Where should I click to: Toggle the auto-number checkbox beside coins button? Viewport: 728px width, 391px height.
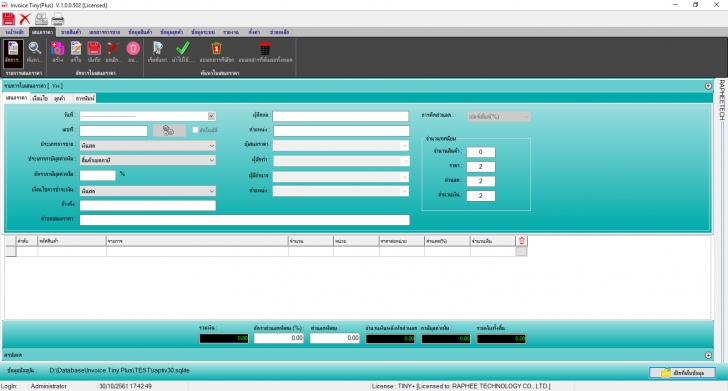tap(195, 130)
